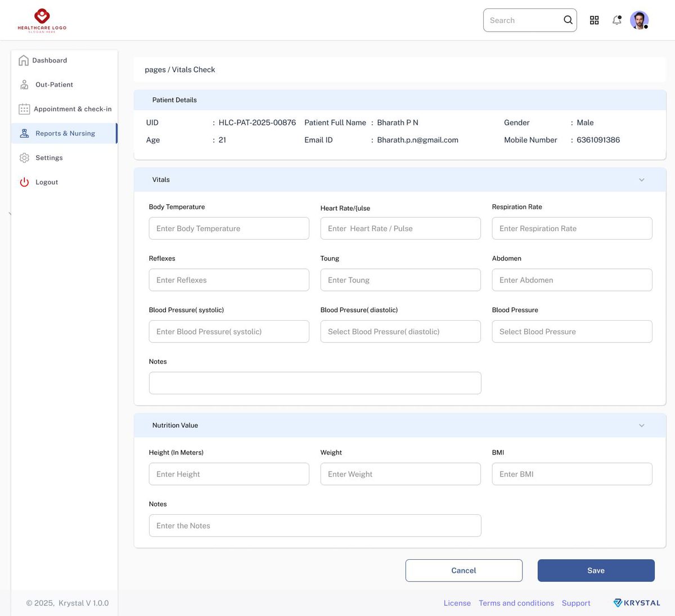This screenshot has width=675, height=616.
Task: Open the apps grid icon
Action: [x=594, y=20]
